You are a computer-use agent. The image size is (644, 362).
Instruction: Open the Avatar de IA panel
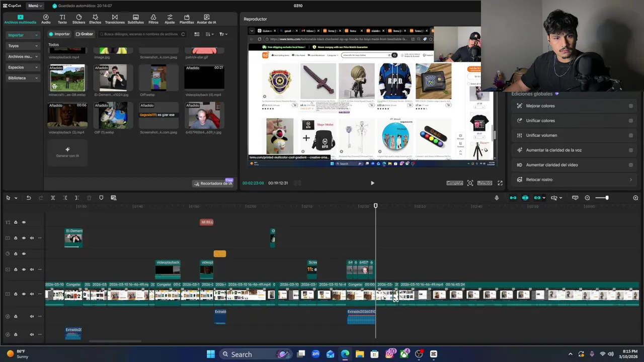coord(206,19)
